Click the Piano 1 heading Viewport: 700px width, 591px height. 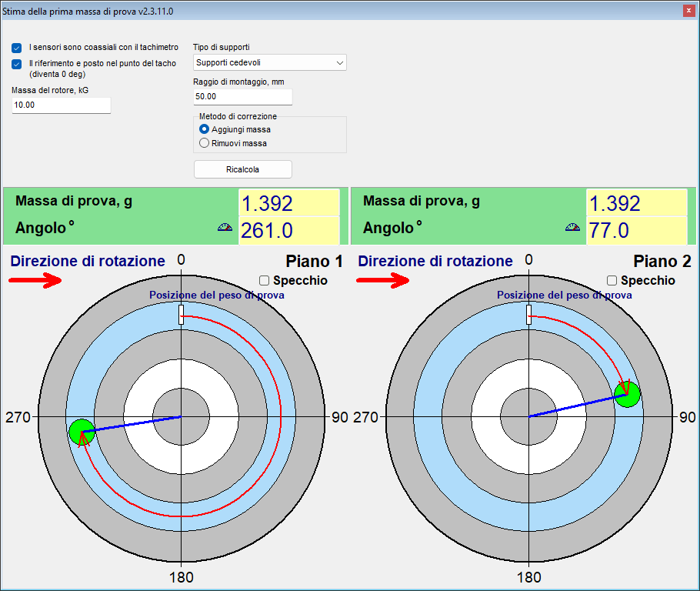pyautogui.click(x=315, y=262)
